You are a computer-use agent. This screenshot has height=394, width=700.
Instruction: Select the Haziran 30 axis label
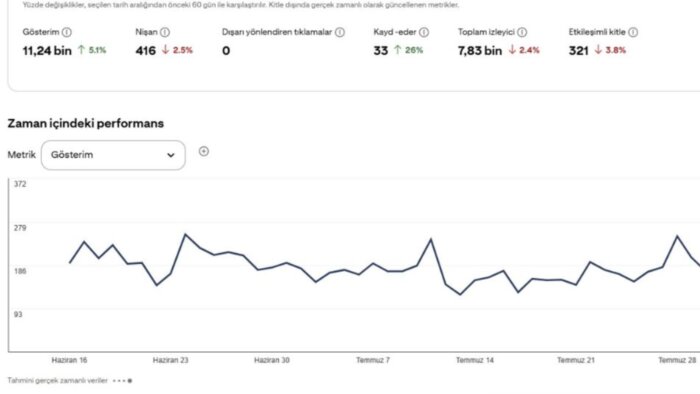pyautogui.click(x=272, y=360)
